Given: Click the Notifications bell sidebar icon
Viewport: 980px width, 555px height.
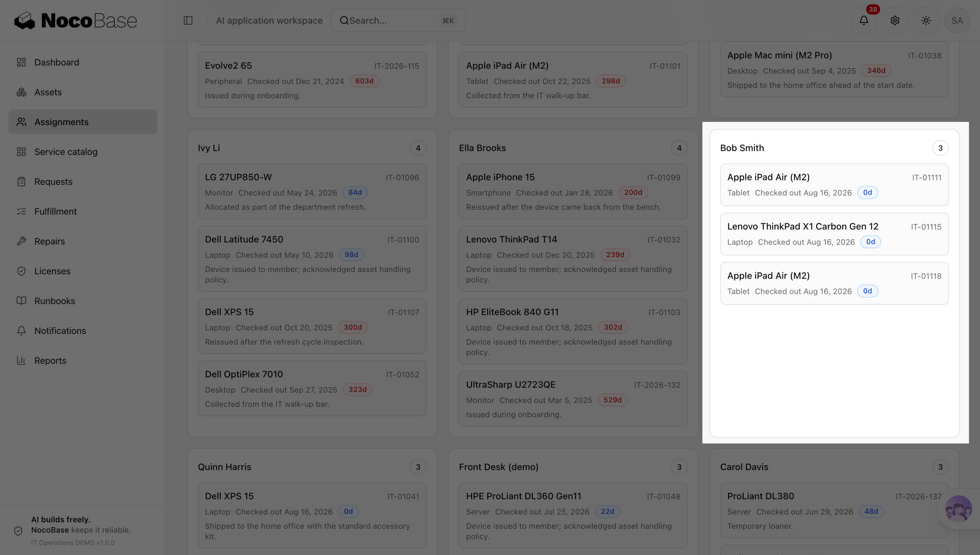Looking at the screenshot, I should [21, 331].
